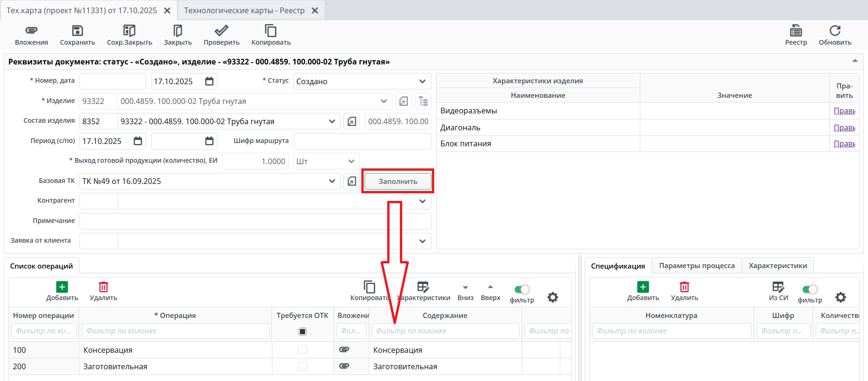Click the red Удалить icon in Спецификация panel
The width and height of the screenshot is (868, 381).
tap(684, 287)
